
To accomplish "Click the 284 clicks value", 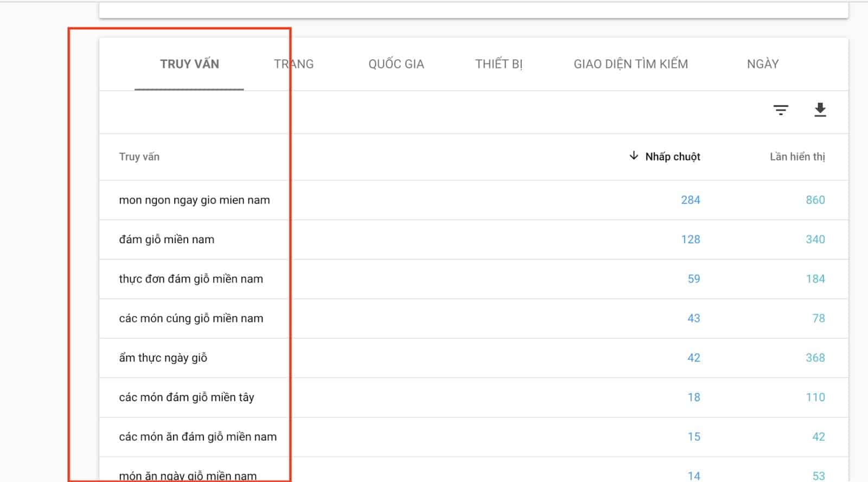I will 690,200.
